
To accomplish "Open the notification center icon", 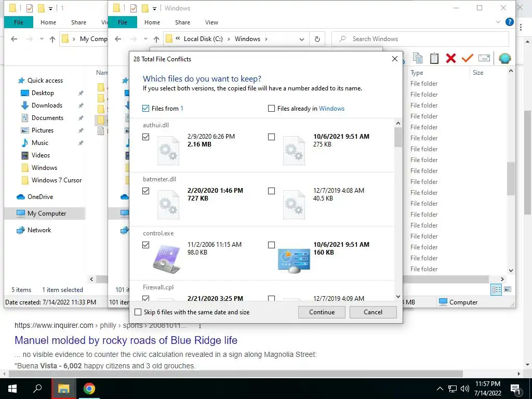I will coord(515,389).
